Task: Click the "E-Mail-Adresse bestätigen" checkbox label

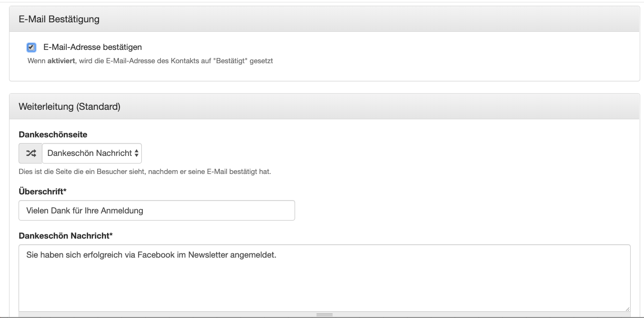Action: coord(92,47)
